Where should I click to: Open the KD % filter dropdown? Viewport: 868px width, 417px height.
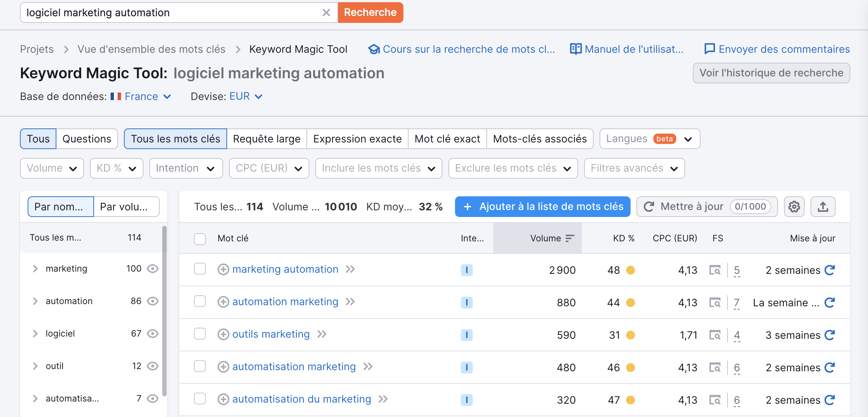(117, 168)
